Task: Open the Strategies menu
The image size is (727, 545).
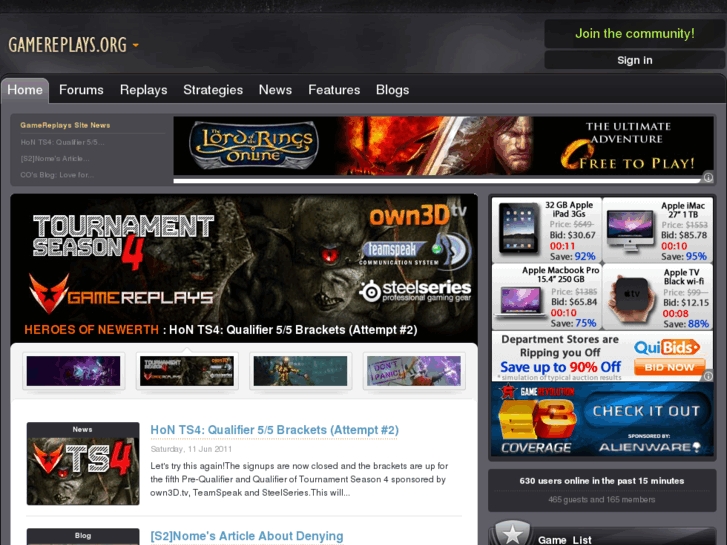Action: (213, 90)
